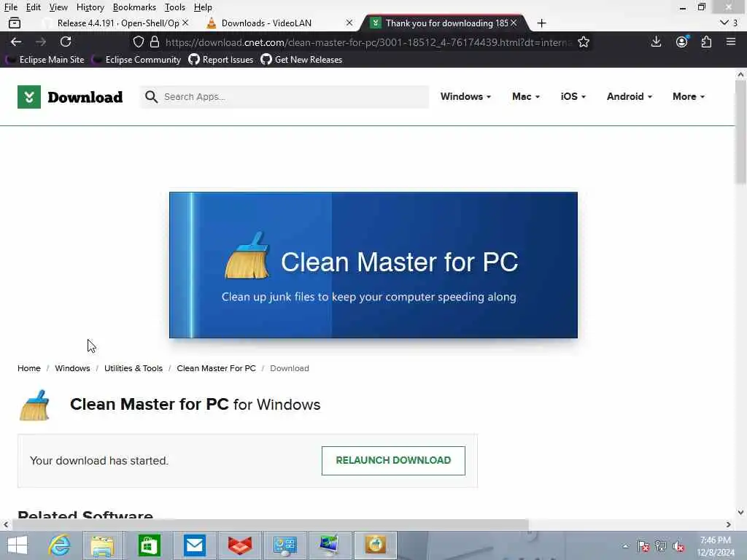Expand the iOS category dropdown
This screenshot has height=560, width=747.
(x=573, y=97)
